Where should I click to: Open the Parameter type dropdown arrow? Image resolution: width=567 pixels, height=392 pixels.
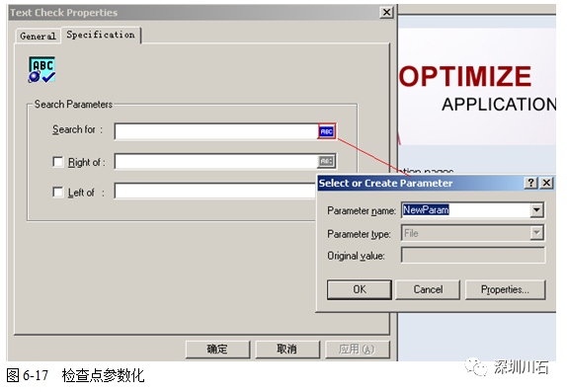point(536,233)
